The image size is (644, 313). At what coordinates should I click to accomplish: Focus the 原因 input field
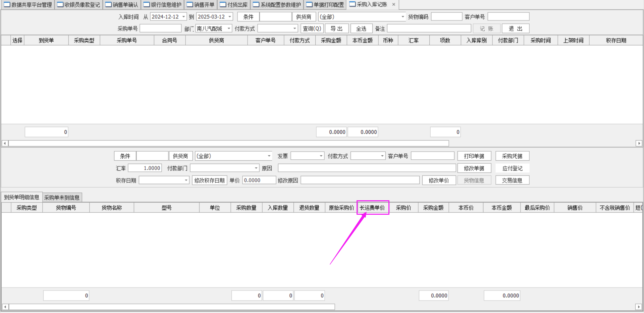367,168
